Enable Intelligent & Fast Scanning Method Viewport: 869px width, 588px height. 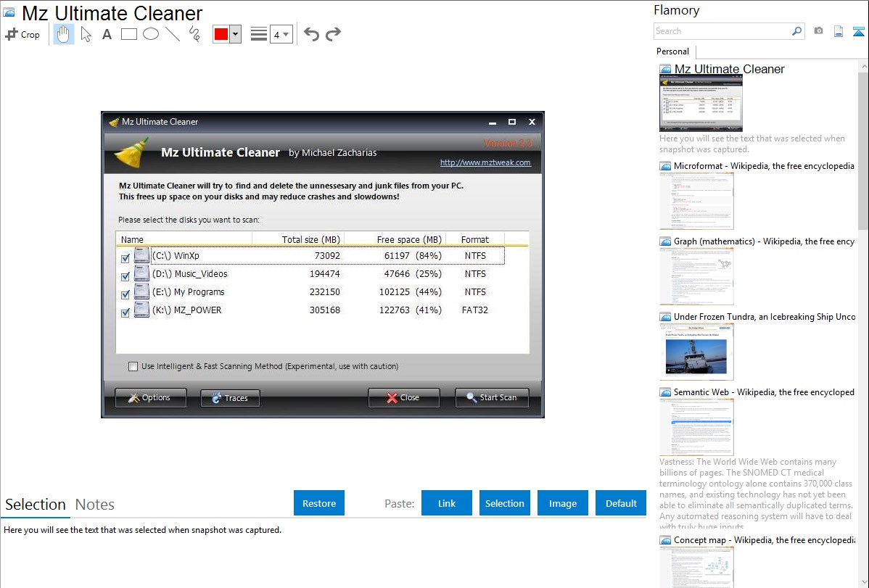(x=133, y=366)
